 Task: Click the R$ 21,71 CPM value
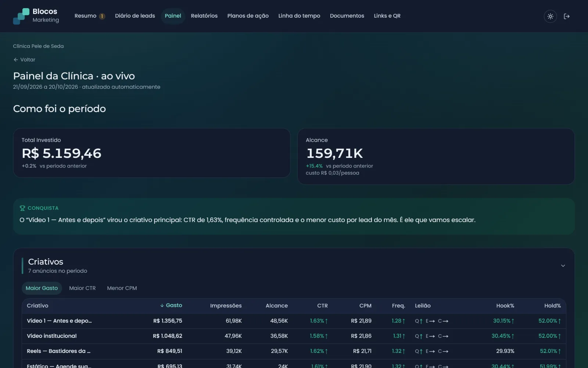point(362,351)
